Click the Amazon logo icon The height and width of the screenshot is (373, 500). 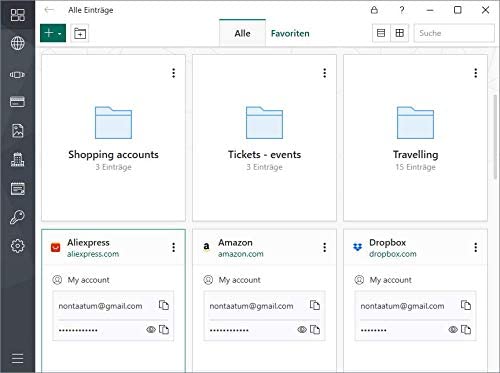206,247
